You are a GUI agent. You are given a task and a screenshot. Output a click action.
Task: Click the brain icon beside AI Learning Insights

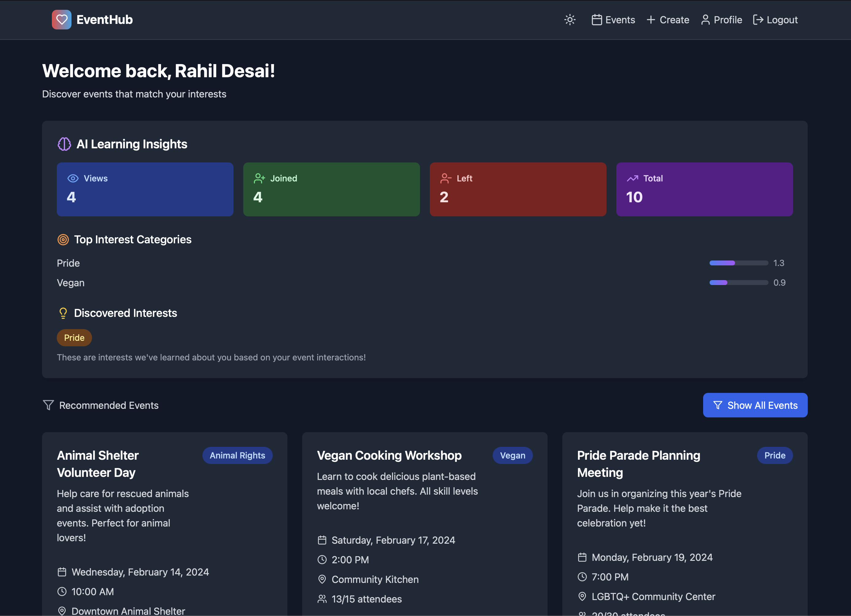click(x=64, y=144)
